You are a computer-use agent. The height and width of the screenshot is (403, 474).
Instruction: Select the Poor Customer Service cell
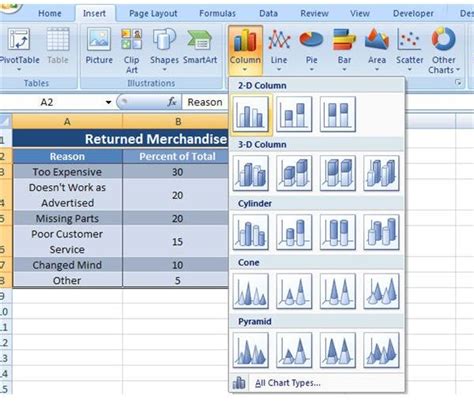[x=67, y=242]
